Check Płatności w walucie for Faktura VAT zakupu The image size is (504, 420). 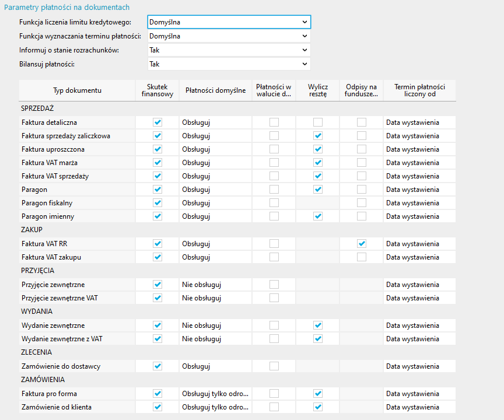tap(274, 257)
